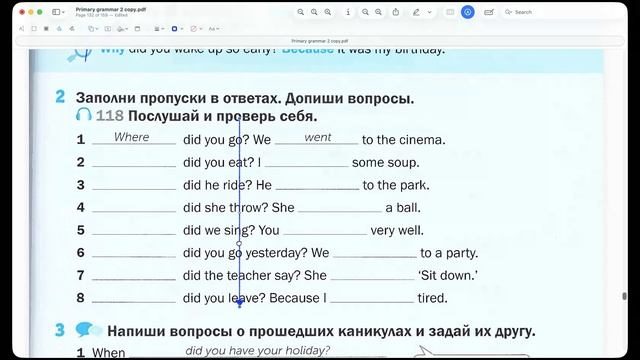The height and width of the screenshot is (360, 640).
Task: Click the blank before 'did the teacher say?'
Action: tap(134, 276)
